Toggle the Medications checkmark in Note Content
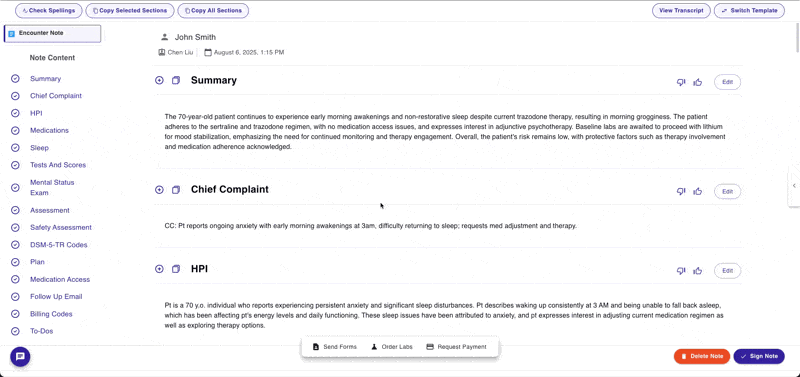800x377 pixels. click(x=15, y=131)
